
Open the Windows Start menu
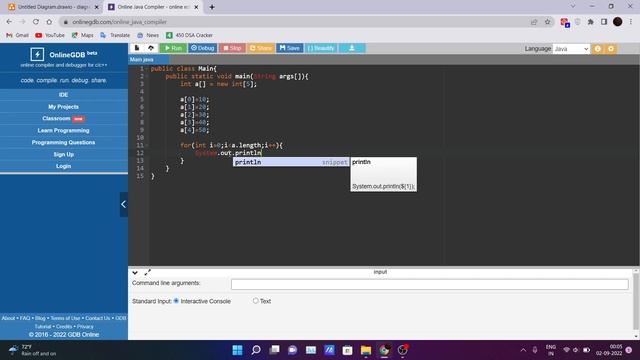(x=237, y=350)
